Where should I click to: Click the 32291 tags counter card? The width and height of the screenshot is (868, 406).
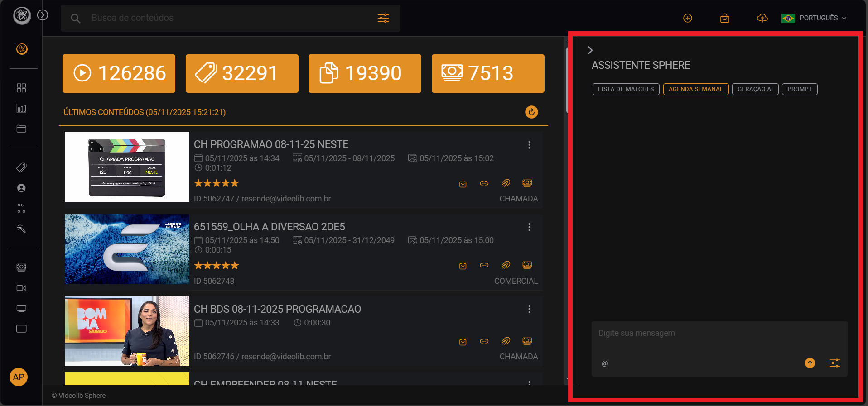click(242, 73)
